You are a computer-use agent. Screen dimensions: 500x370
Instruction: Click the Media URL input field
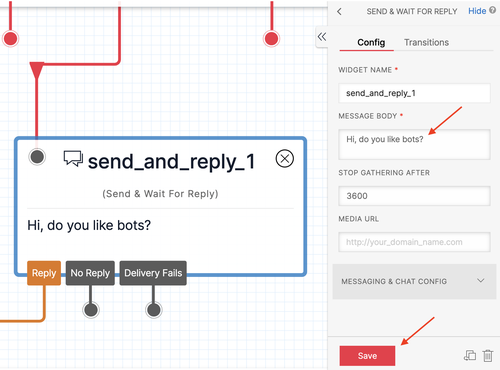(414, 242)
